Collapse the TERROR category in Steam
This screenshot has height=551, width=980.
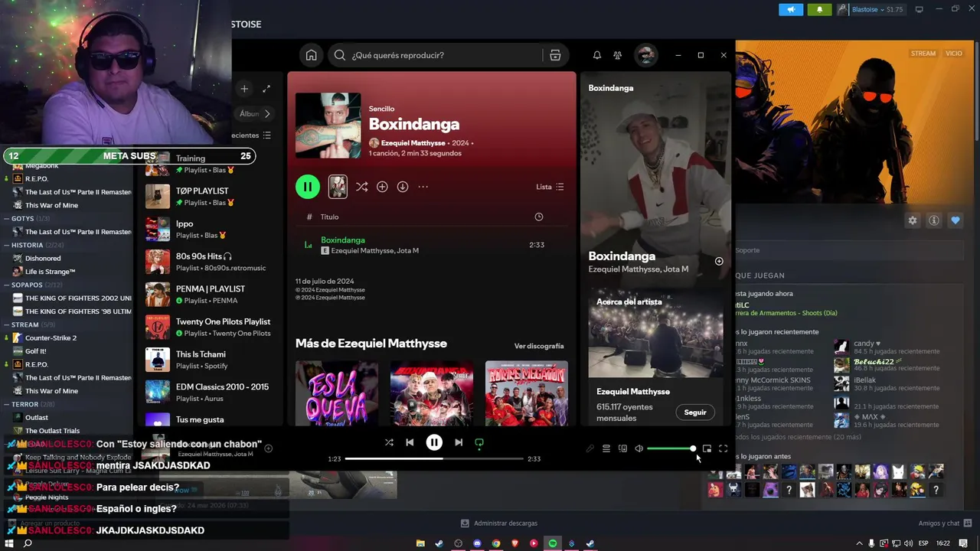[5, 404]
